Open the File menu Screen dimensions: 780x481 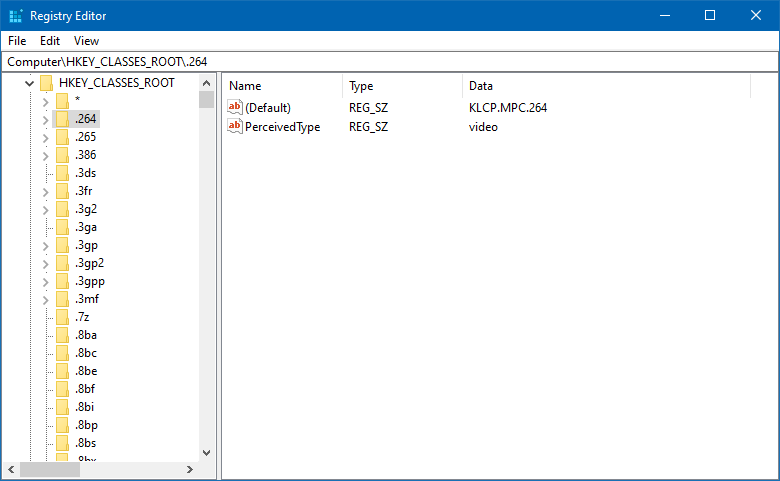[x=17, y=41]
